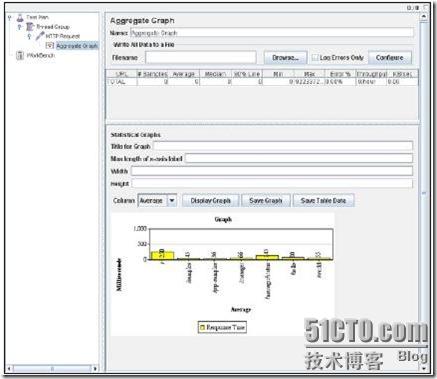Select Thread Group in the tree
The height and width of the screenshot is (379, 437).
pos(53,26)
